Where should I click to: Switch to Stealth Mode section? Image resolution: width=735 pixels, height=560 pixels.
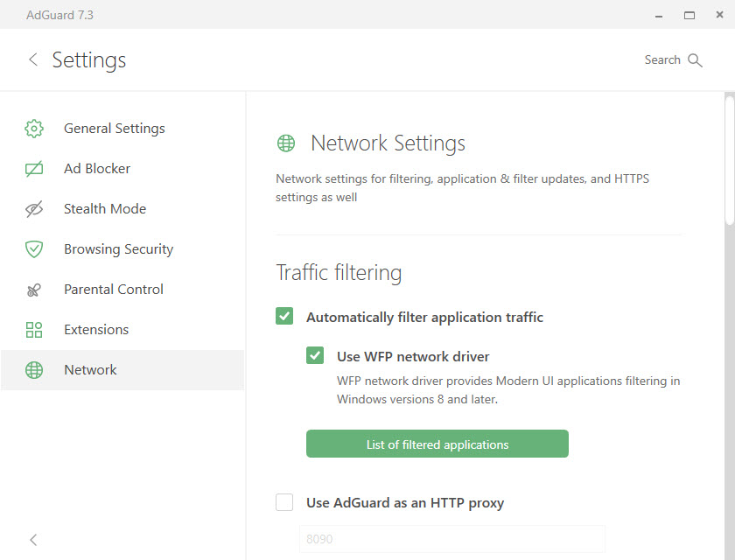[122, 209]
